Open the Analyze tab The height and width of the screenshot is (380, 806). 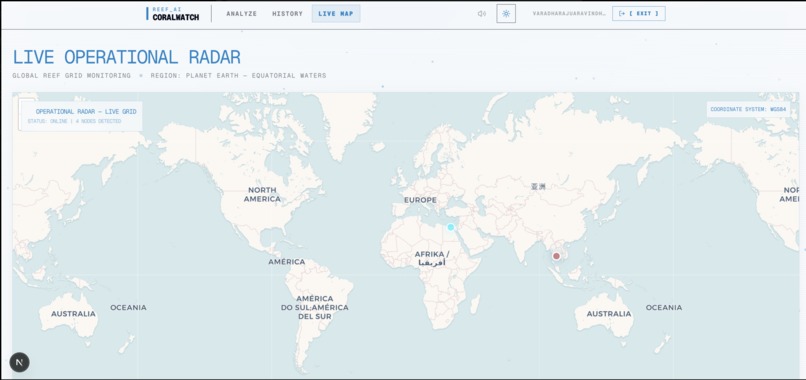click(x=242, y=14)
